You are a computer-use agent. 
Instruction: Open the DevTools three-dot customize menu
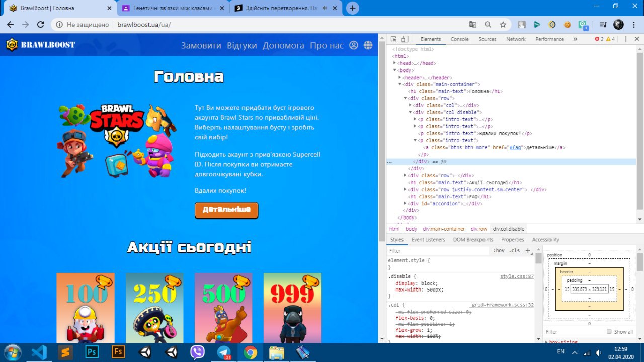point(625,39)
